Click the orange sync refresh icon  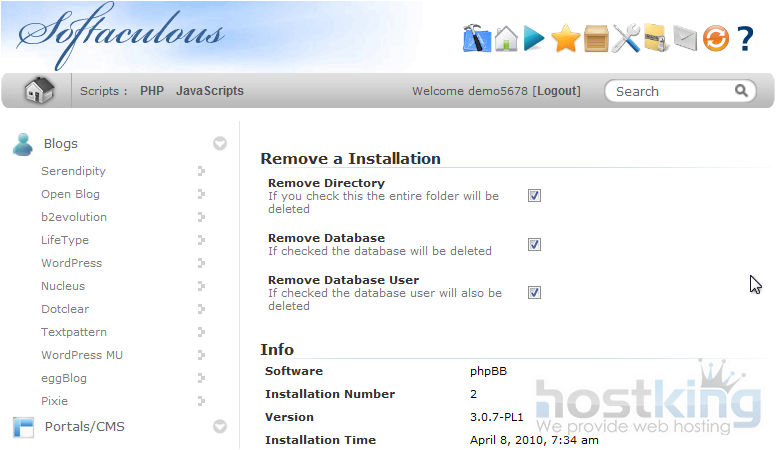point(715,39)
